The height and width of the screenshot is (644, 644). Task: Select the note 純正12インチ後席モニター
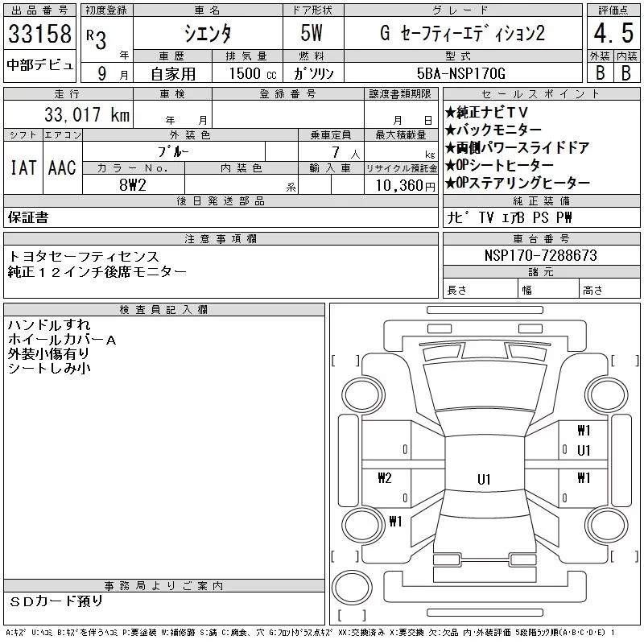97,272
